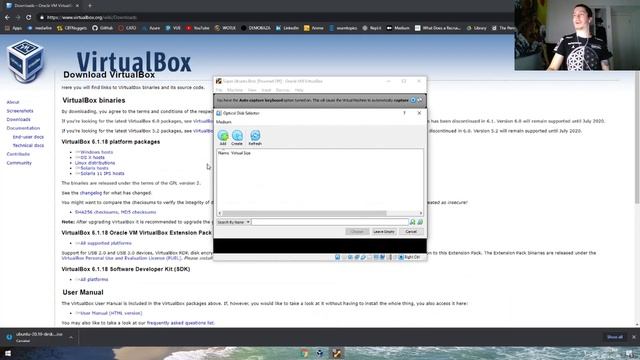The height and width of the screenshot is (360, 640).
Task: Click Show all downloads
Action: point(615,337)
